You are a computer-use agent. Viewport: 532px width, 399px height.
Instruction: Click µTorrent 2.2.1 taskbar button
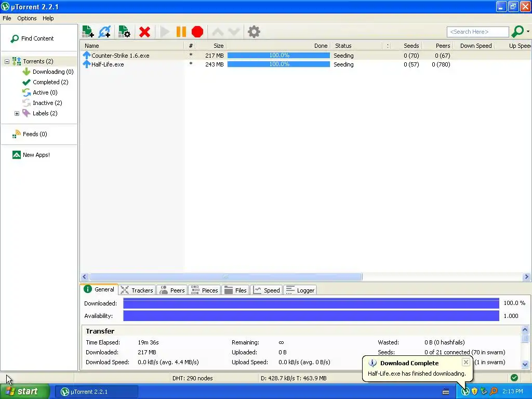point(97,392)
